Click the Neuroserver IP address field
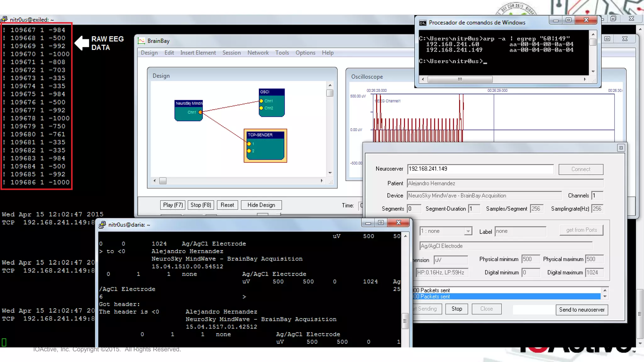 click(x=480, y=169)
